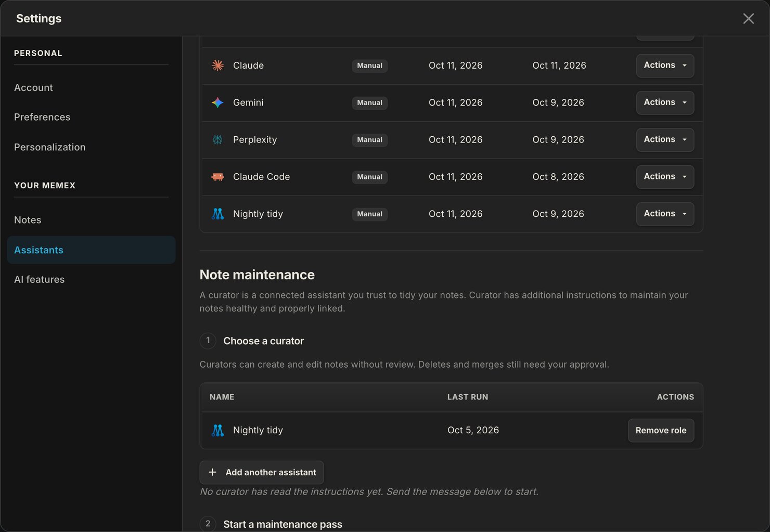
Task: Click the Claude starburst icon
Action: tap(217, 66)
